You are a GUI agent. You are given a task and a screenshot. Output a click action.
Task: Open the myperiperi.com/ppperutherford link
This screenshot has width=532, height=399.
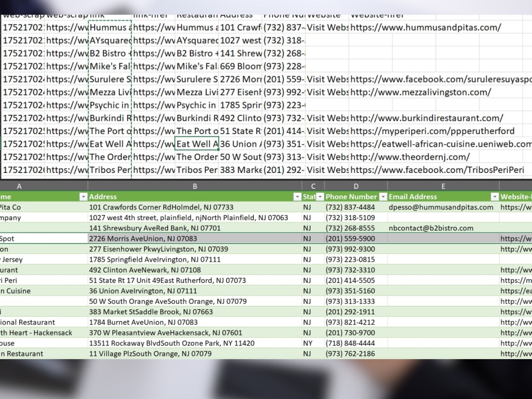pyautogui.click(x=432, y=131)
